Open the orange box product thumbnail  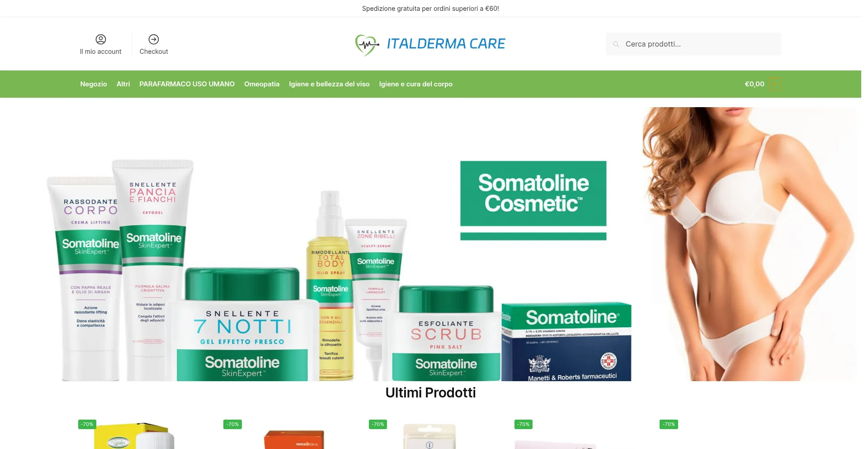pos(294,440)
